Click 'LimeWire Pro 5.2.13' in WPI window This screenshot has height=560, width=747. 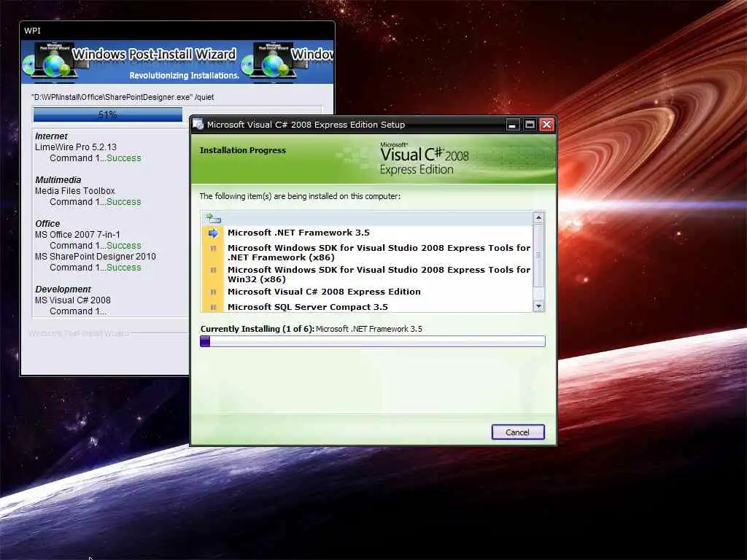(76, 147)
